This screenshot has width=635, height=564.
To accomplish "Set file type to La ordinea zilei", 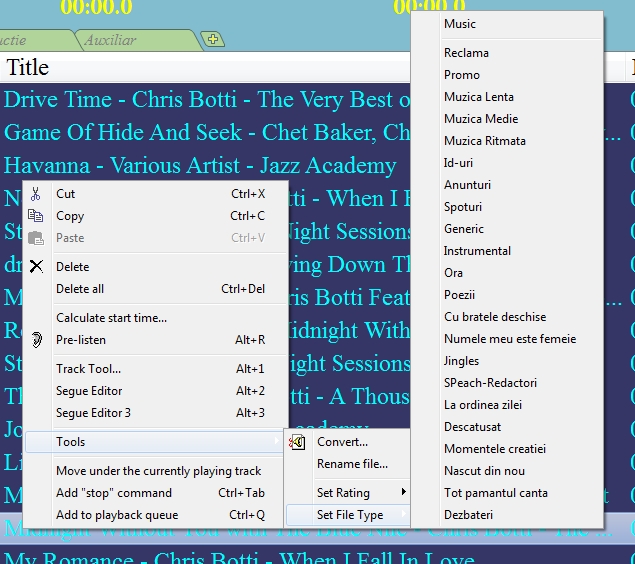I will [x=507, y=405].
